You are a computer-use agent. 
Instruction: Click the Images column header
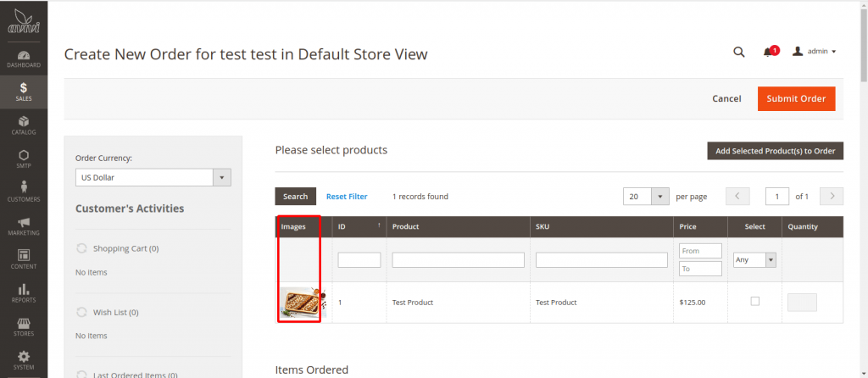pyautogui.click(x=303, y=227)
